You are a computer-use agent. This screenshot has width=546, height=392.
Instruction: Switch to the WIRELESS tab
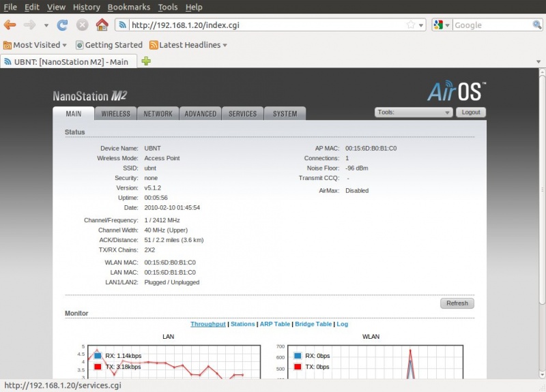115,114
